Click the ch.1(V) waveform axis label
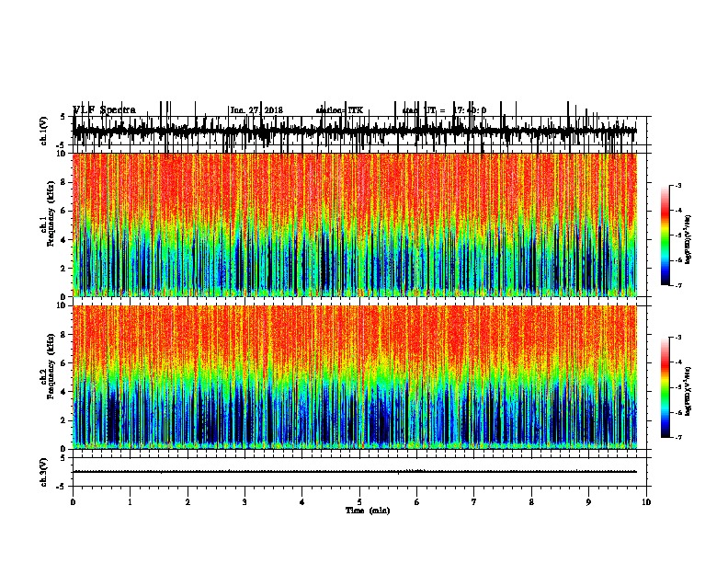This screenshot has width=728, height=563. (44, 131)
